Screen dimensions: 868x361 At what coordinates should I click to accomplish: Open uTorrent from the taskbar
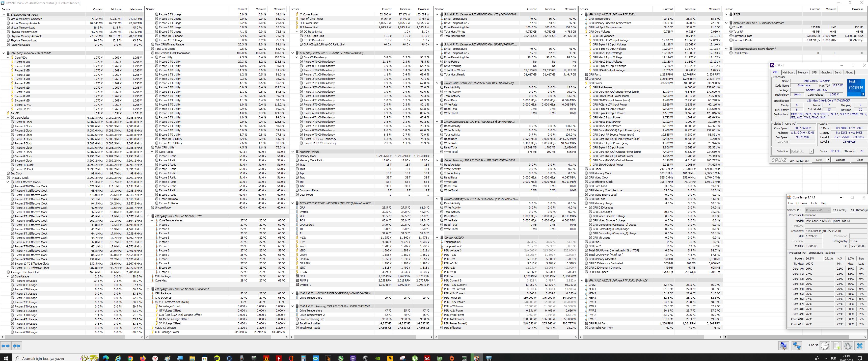(415, 358)
